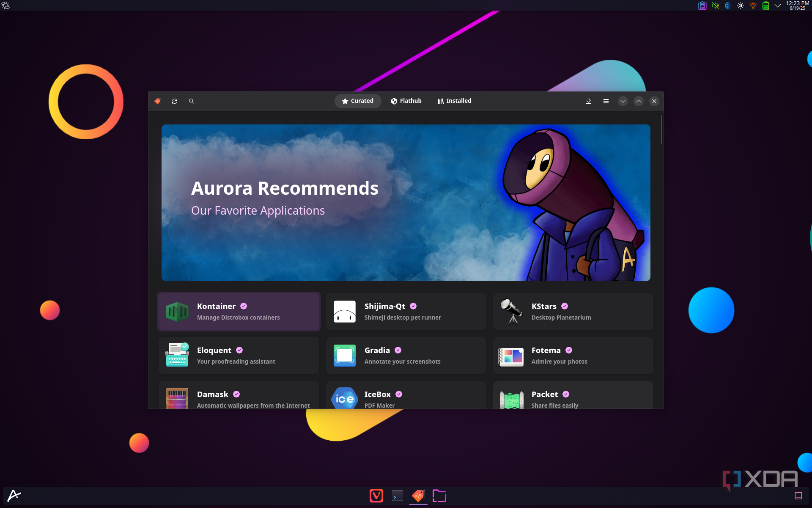Click the Fotema photo album icon
Viewport: 812px width, 508px height.
(x=511, y=357)
